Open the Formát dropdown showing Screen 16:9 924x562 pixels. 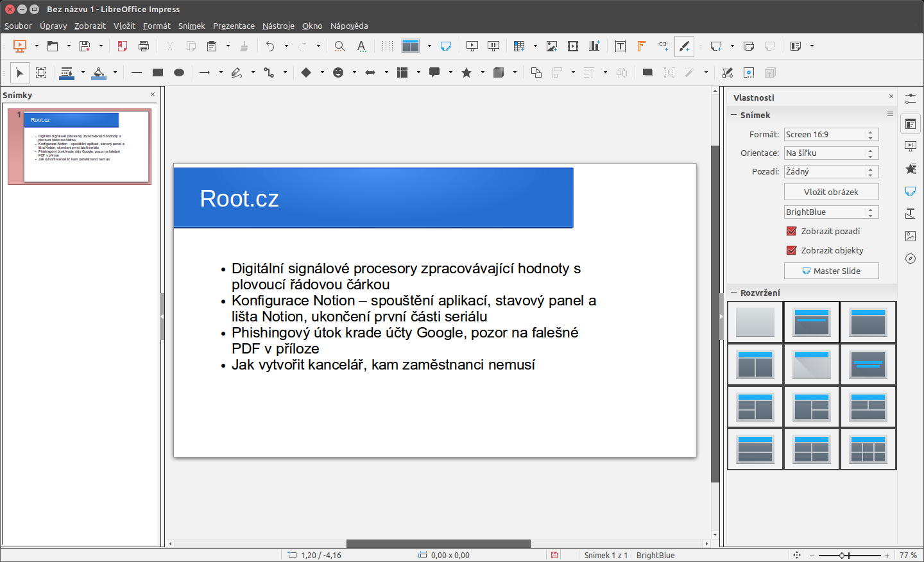coord(831,134)
